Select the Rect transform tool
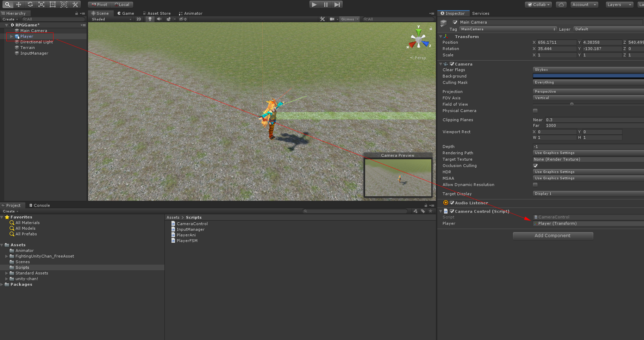644x340 pixels. [x=52, y=5]
